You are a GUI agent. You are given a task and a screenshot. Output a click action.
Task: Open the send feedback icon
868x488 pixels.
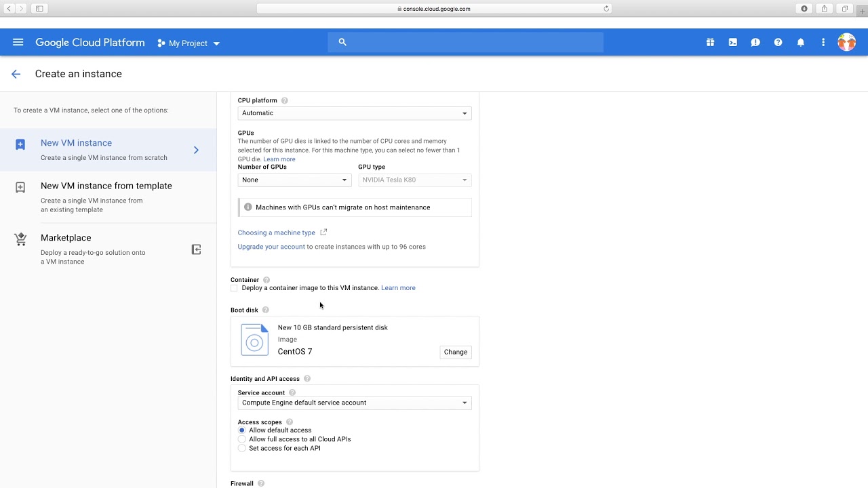[755, 42]
